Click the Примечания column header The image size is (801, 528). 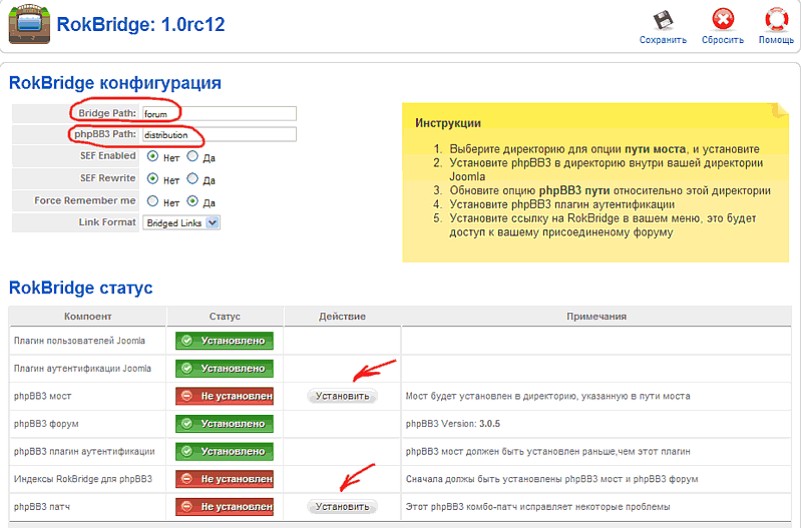tap(596, 316)
